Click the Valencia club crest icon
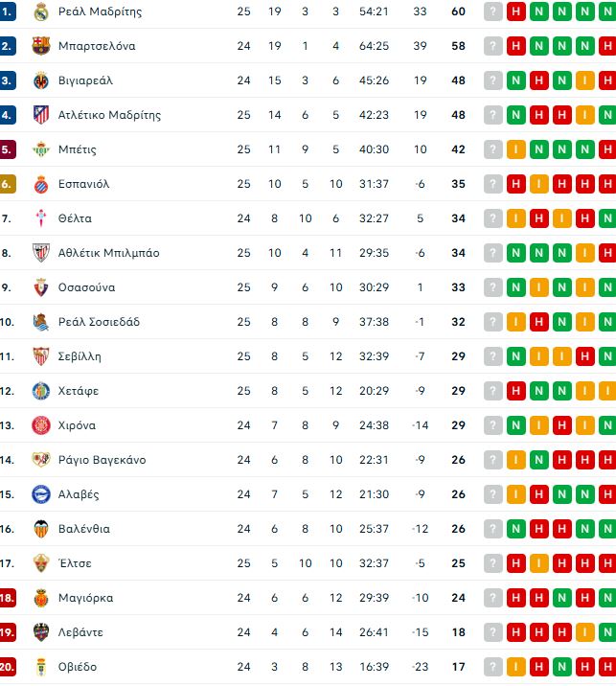The height and width of the screenshot is (686, 616). (40, 529)
